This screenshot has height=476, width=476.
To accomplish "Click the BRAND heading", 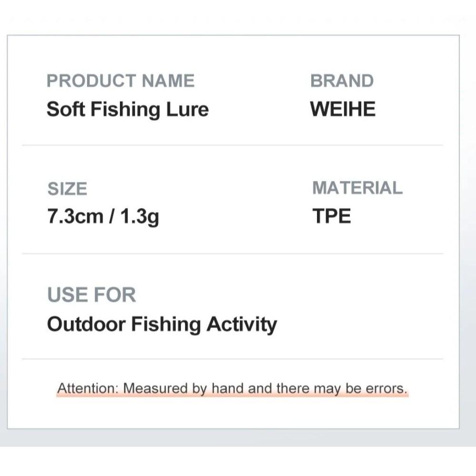I will pyautogui.click(x=342, y=81).
